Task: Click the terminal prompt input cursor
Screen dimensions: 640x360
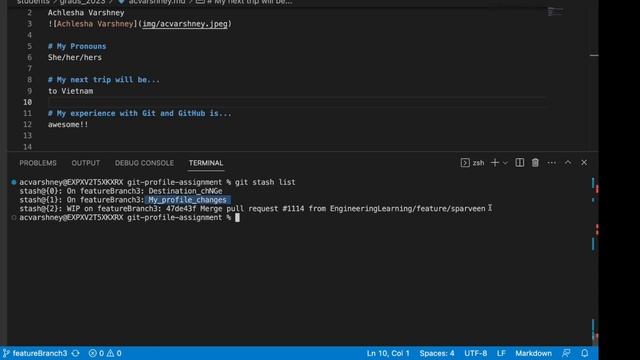Action: tap(238, 218)
